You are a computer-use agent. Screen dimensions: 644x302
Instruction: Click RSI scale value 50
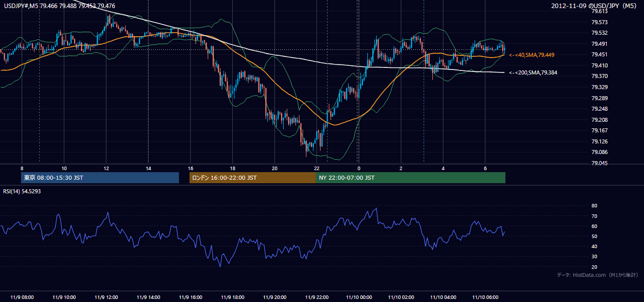click(594, 236)
